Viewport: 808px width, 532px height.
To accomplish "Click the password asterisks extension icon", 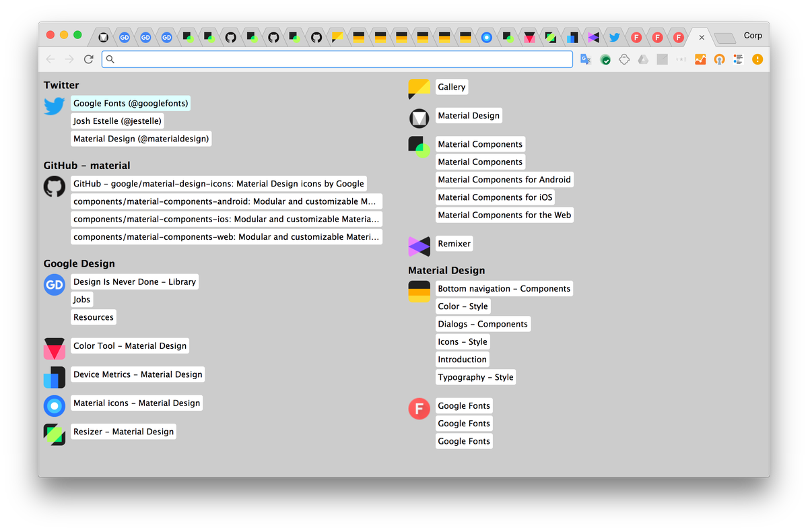I will click(681, 59).
